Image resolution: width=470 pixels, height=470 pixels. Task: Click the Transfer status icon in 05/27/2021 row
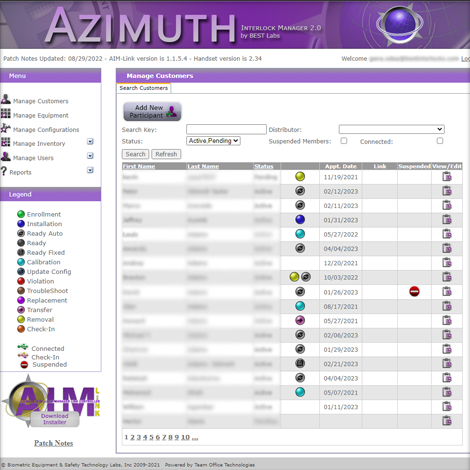point(300,321)
